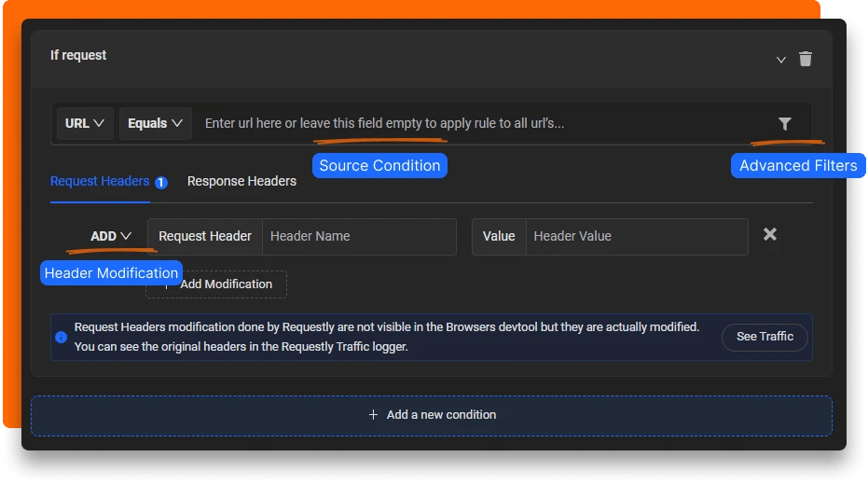
Task: Switch to the Response Headers tab
Action: [241, 181]
